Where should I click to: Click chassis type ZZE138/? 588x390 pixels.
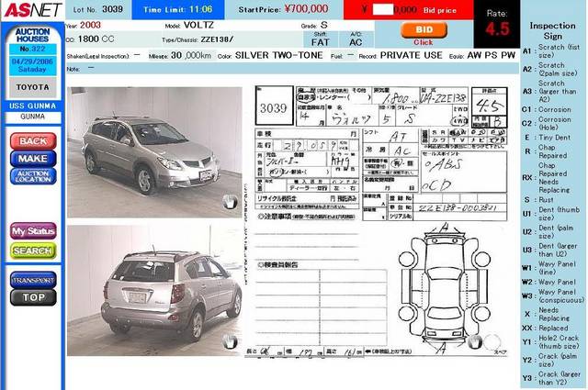click(217, 39)
